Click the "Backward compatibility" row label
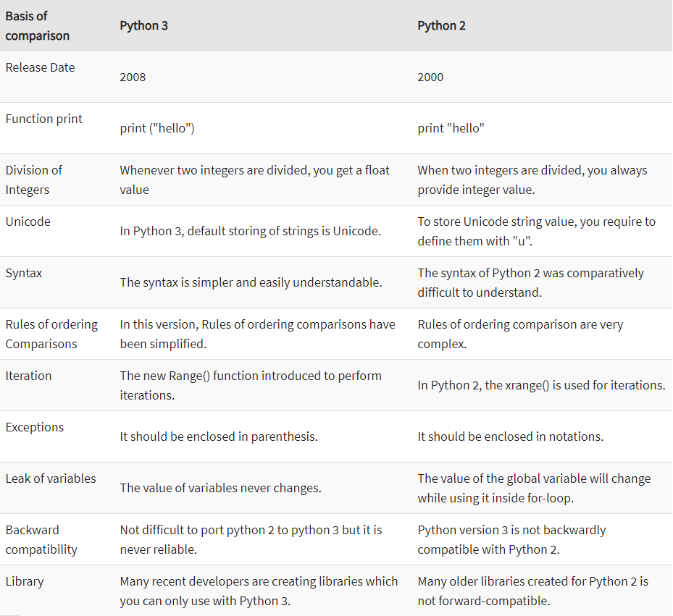673x616 pixels. click(x=41, y=539)
